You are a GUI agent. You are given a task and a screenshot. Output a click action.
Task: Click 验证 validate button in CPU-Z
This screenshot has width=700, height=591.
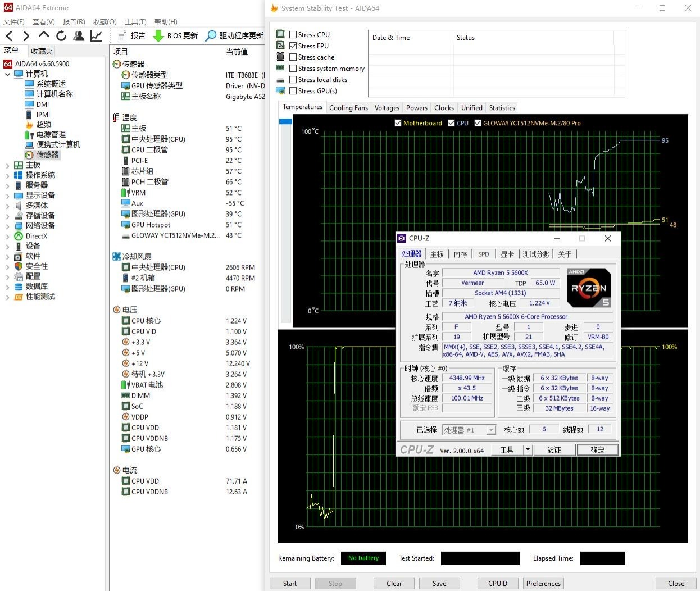[x=554, y=449]
